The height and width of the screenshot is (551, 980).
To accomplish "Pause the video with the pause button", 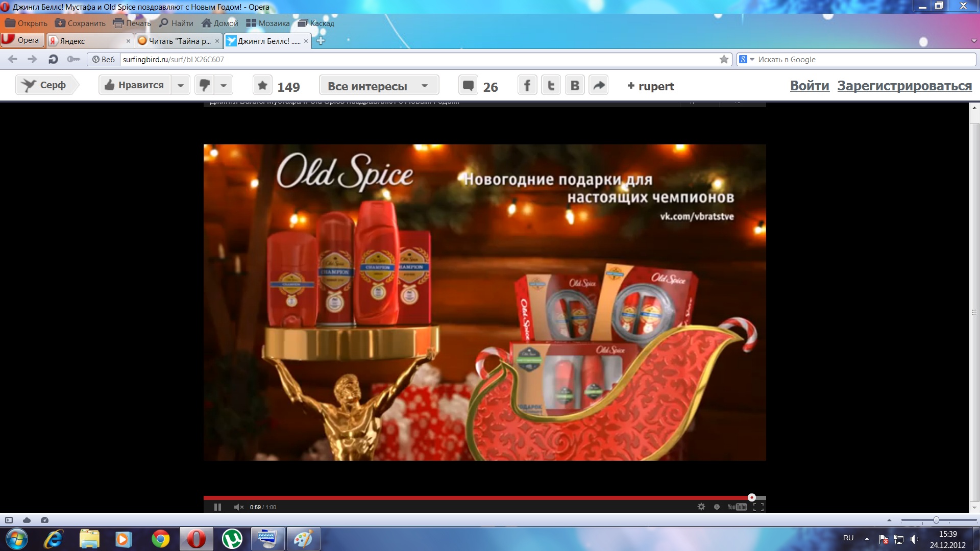I will click(x=217, y=507).
